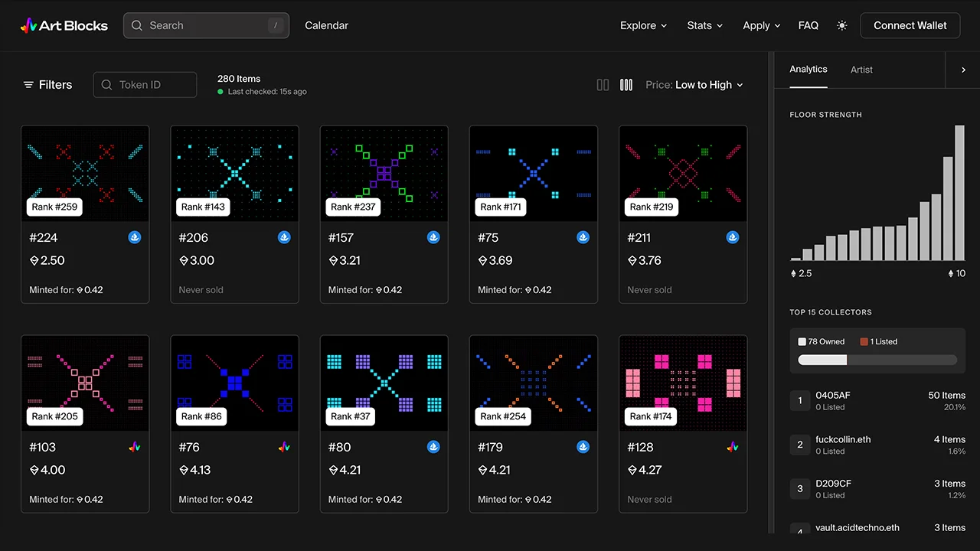Switch to two-column grid view icon
The width and height of the screenshot is (980, 551).
tap(603, 85)
